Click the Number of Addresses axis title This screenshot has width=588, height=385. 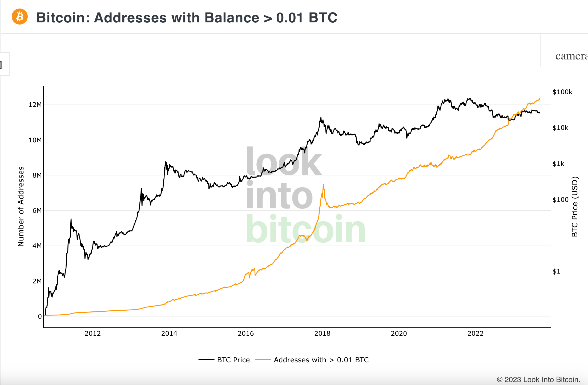pos(21,206)
